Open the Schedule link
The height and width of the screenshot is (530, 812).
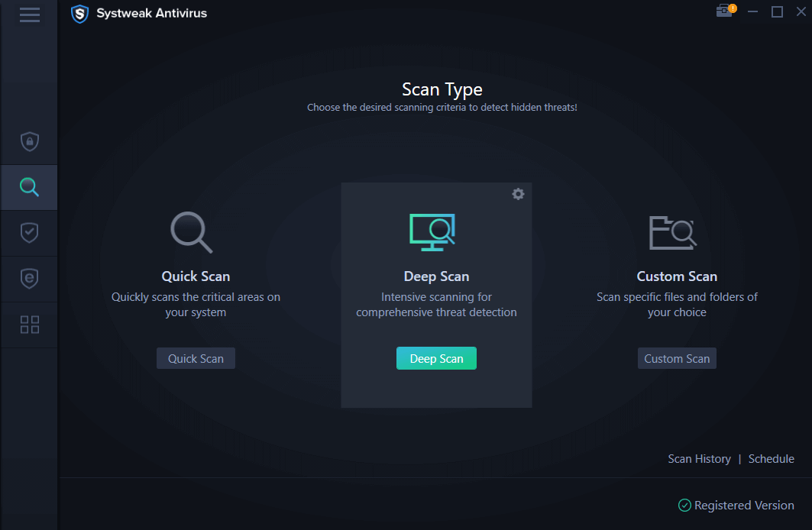pyautogui.click(x=771, y=458)
